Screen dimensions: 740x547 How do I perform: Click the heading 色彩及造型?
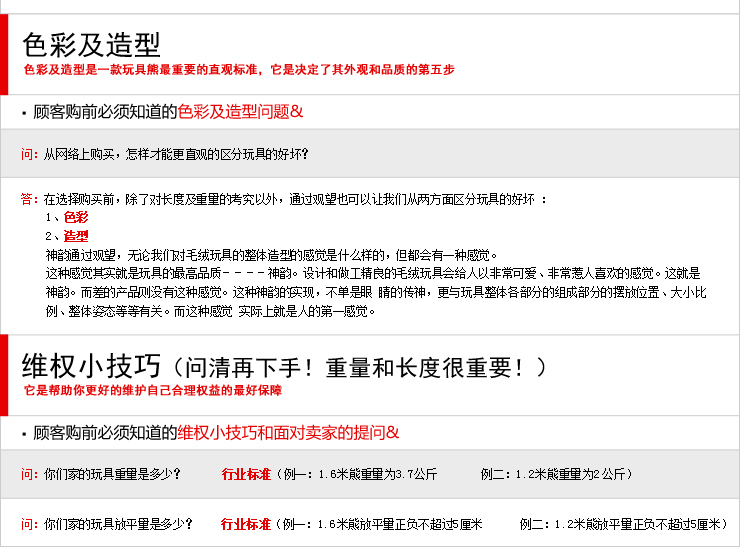(92, 45)
